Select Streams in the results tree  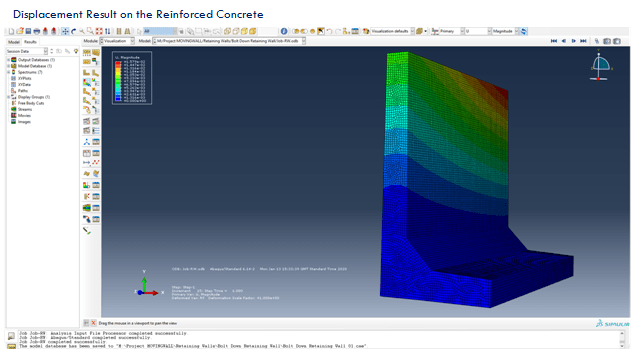point(24,109)
